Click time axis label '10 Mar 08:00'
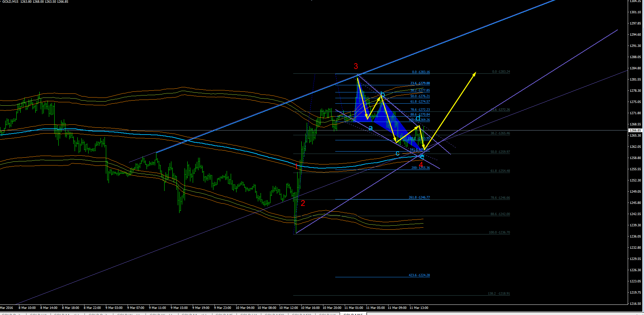 [267, 308]
